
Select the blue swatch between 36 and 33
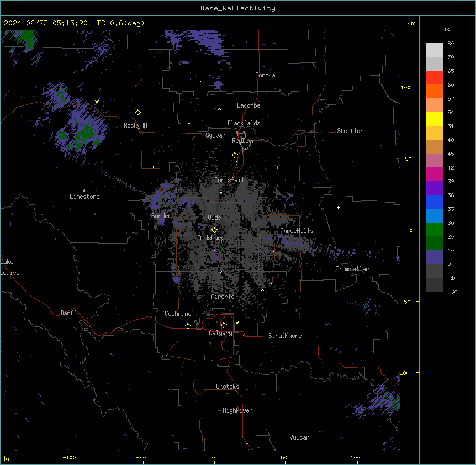point(434,202)
